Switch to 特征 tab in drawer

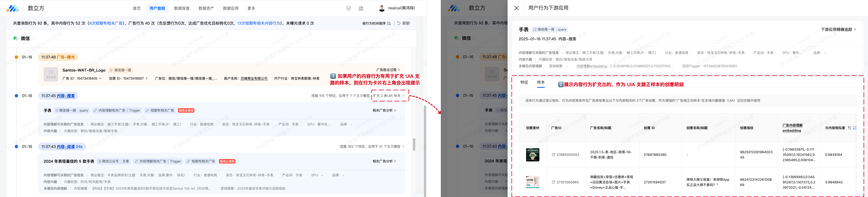[524, 82]
